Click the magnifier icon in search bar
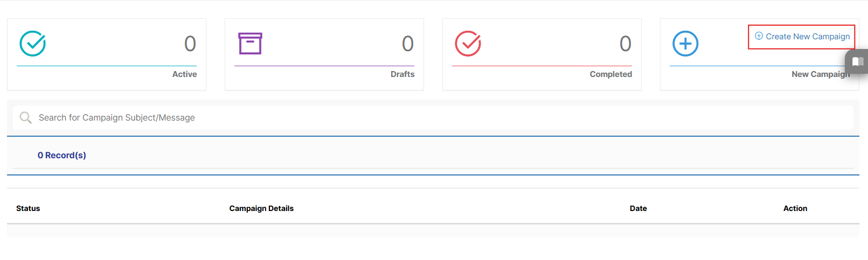 25,117
